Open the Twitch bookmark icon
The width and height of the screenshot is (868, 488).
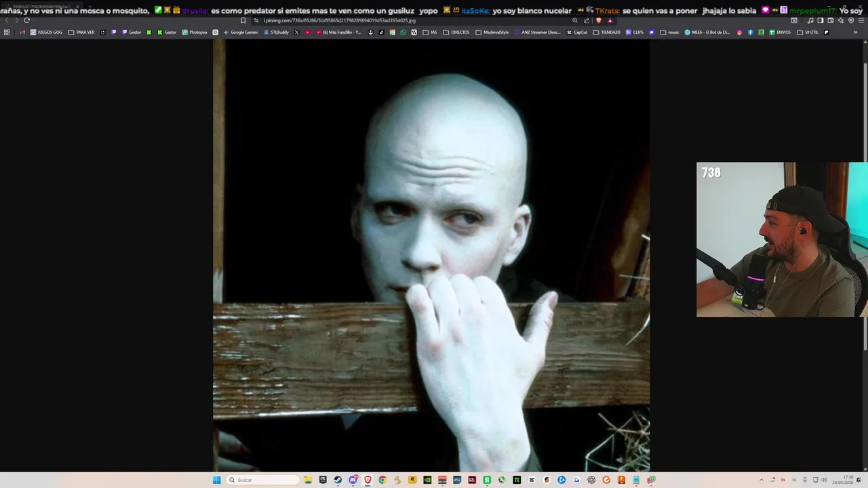click(x=114, y=32)
